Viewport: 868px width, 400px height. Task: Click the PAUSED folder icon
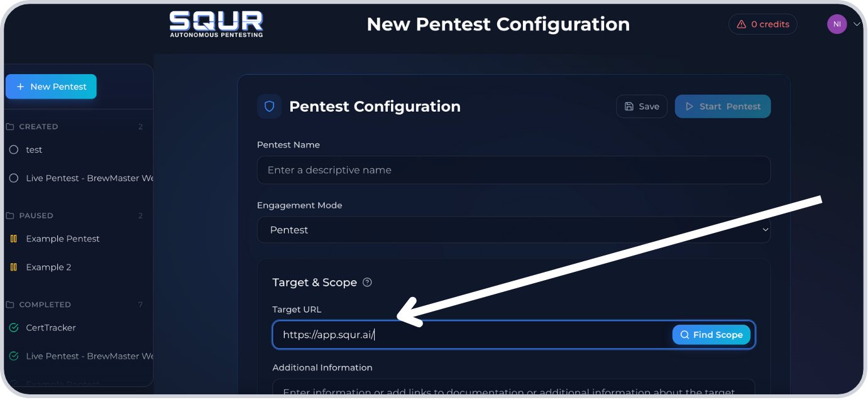10,216
